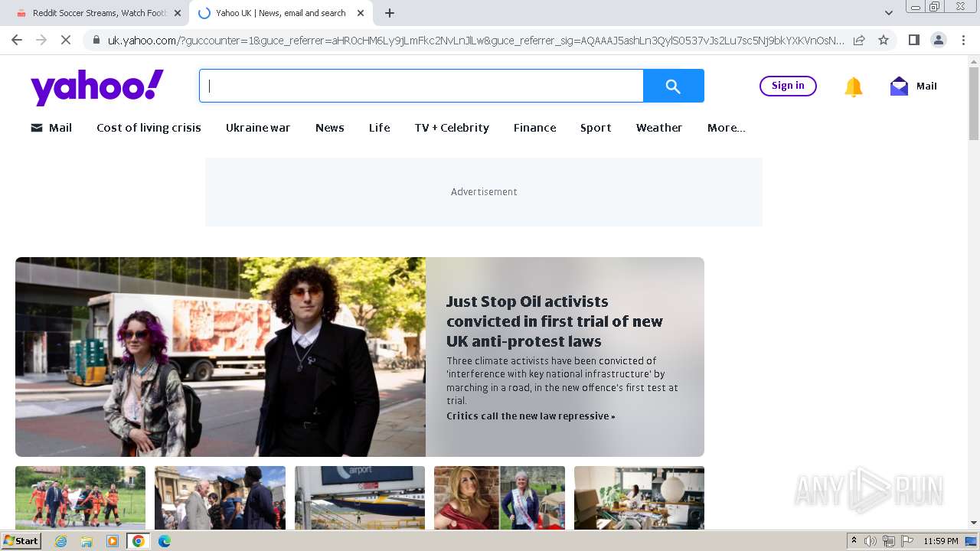The height and width of the screenshot is (551, 980).
Task: Go to the Sport section
Action: pyautogui.click(x=596, y=128)
